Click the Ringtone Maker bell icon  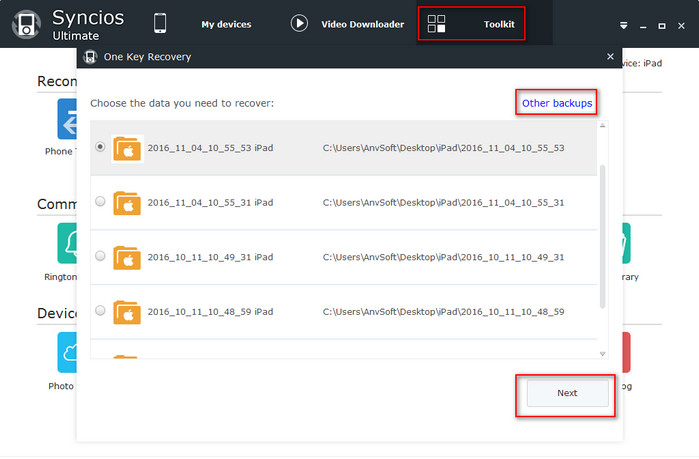pyautogui.click(x=67, y=243)
